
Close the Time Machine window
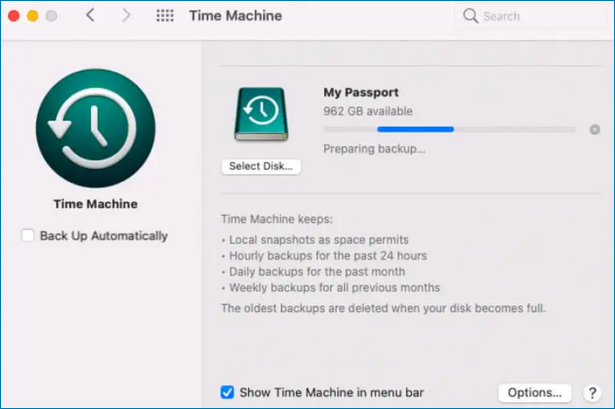coord(14,16)
